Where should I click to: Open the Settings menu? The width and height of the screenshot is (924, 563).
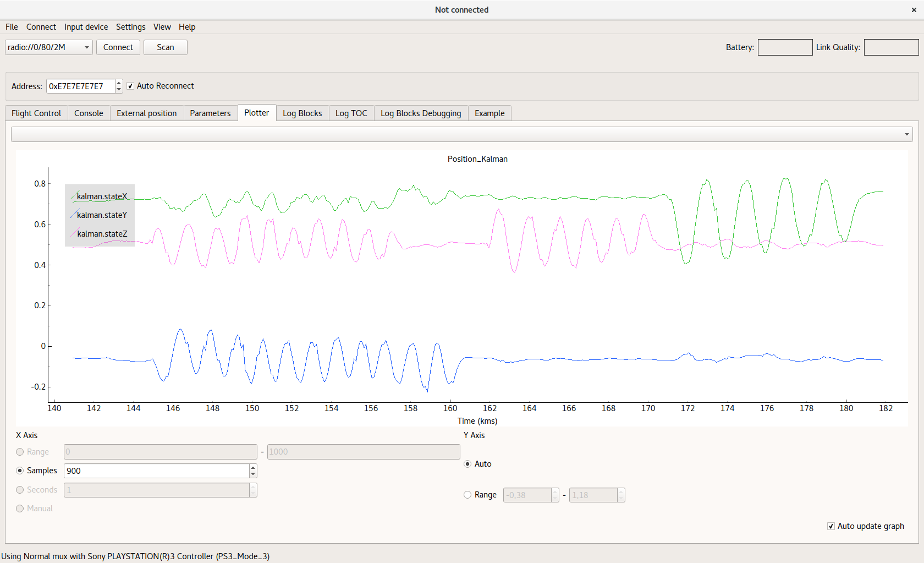point(130,27)
